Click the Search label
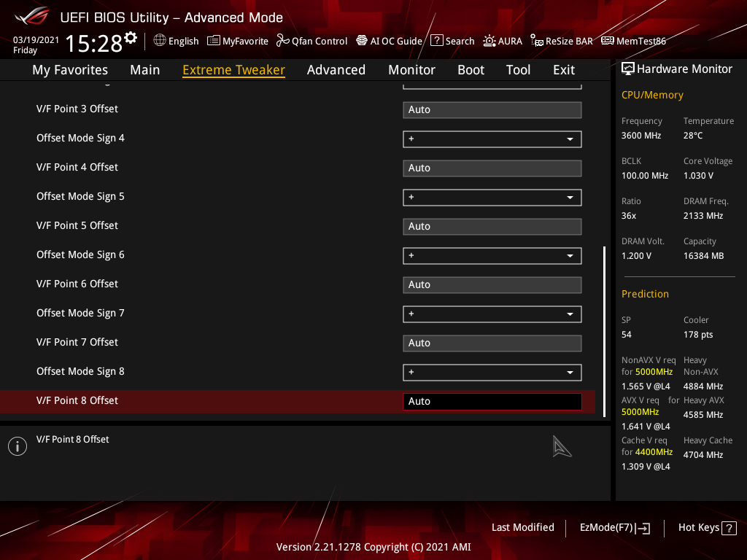The image size is (747, 560). pyautogui.click(x=460, y=41)
